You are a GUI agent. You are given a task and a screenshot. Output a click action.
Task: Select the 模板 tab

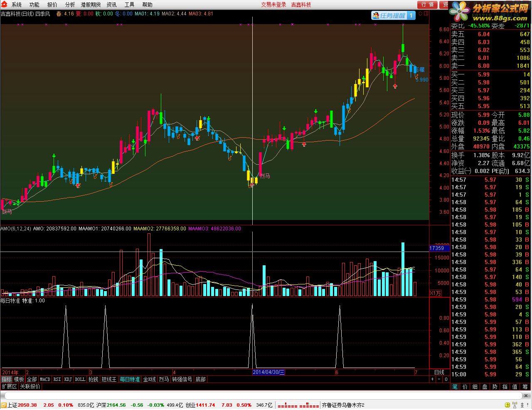19,379
